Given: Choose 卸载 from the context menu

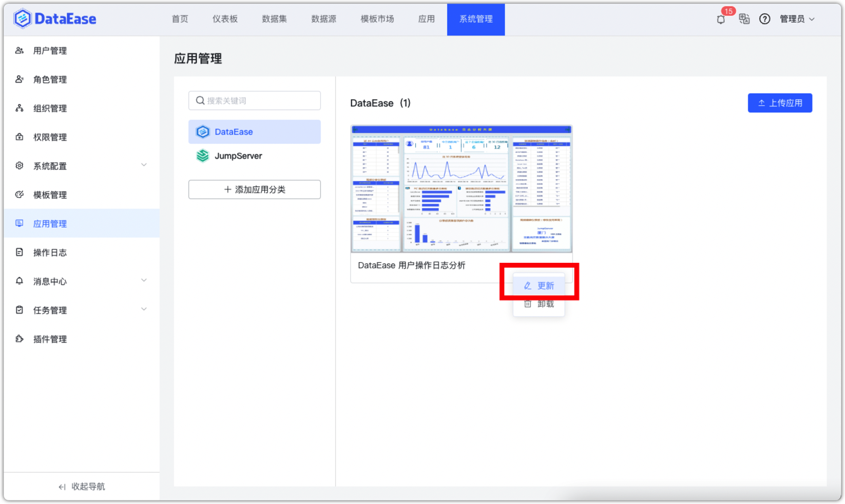Looking at the screenshot, I should pyautogui.click(x=539, y=304).
